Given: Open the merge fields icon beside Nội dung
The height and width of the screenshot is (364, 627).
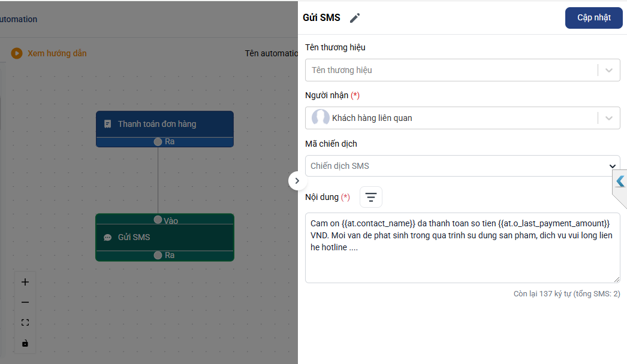Looking at the screenshot, I should [x=371, y=197].
